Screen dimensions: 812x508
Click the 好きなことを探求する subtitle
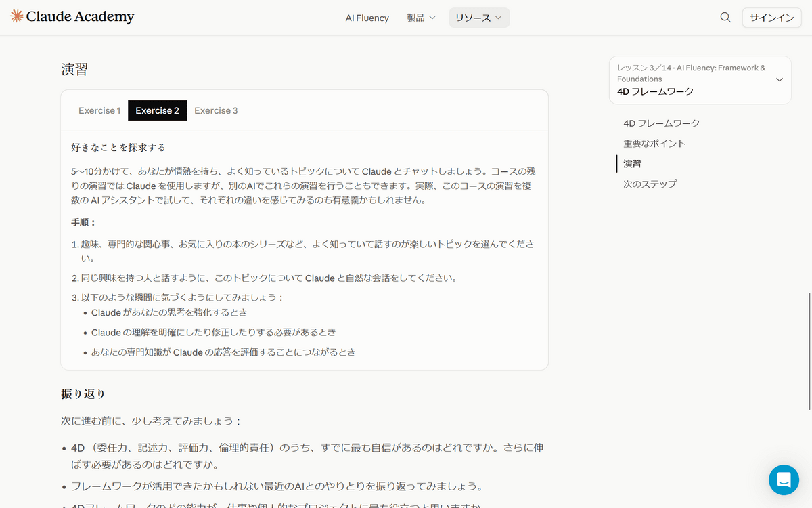pos(118,147)
